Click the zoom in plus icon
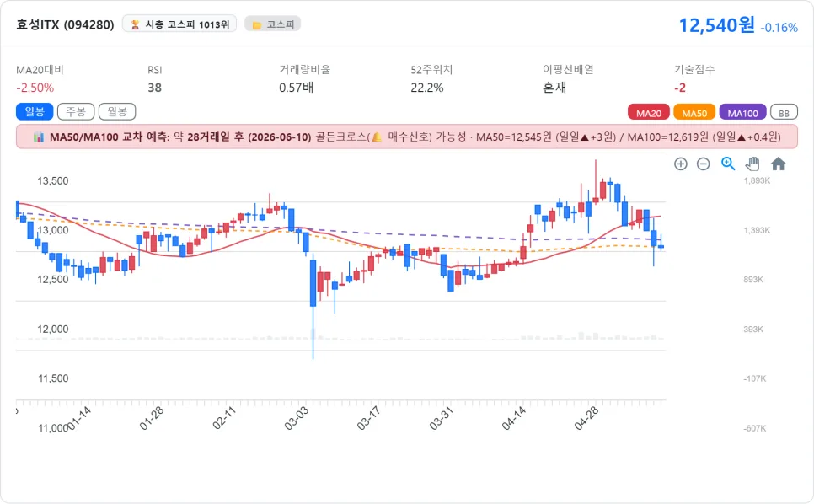The width and height of the screenshot is (814, 504). coord(681,164)
